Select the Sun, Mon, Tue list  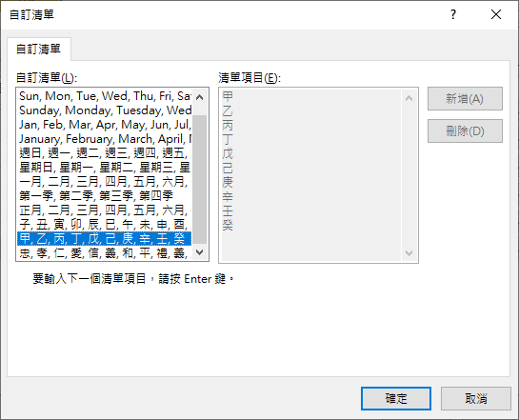[104, 96]
